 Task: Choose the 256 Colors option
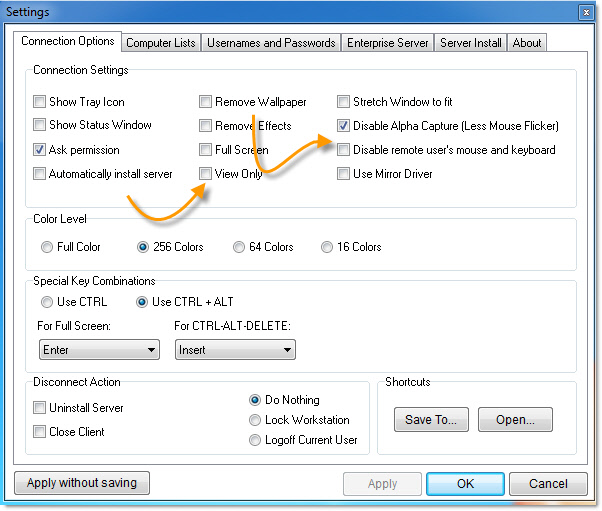tap(143, 247)
